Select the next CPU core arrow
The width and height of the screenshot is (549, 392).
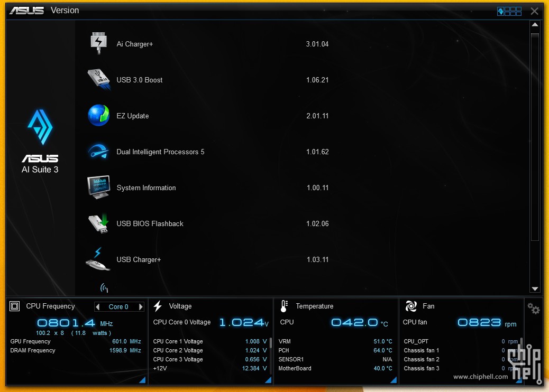[141, 306]
